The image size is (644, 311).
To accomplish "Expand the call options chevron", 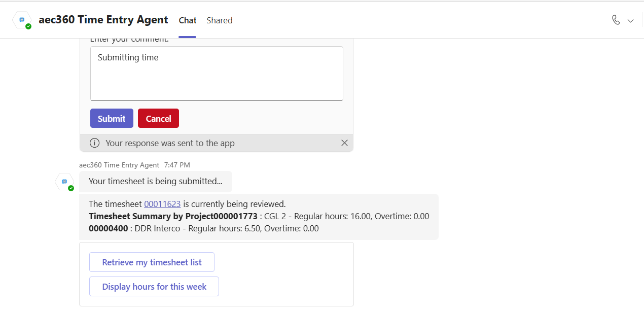I will [631, 21].
